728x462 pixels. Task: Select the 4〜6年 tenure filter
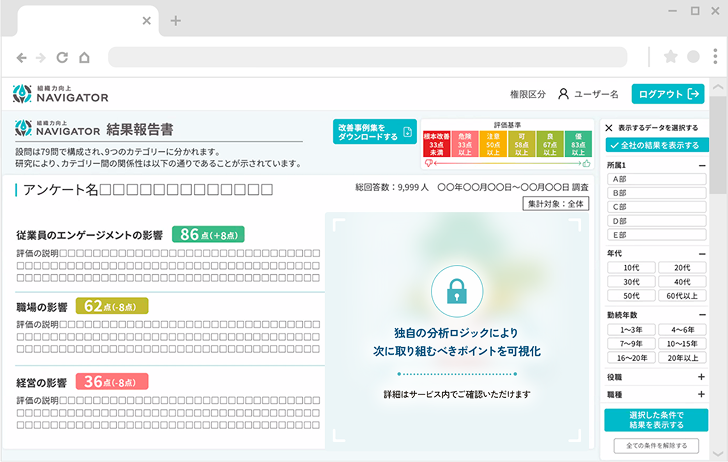(682, 330)
